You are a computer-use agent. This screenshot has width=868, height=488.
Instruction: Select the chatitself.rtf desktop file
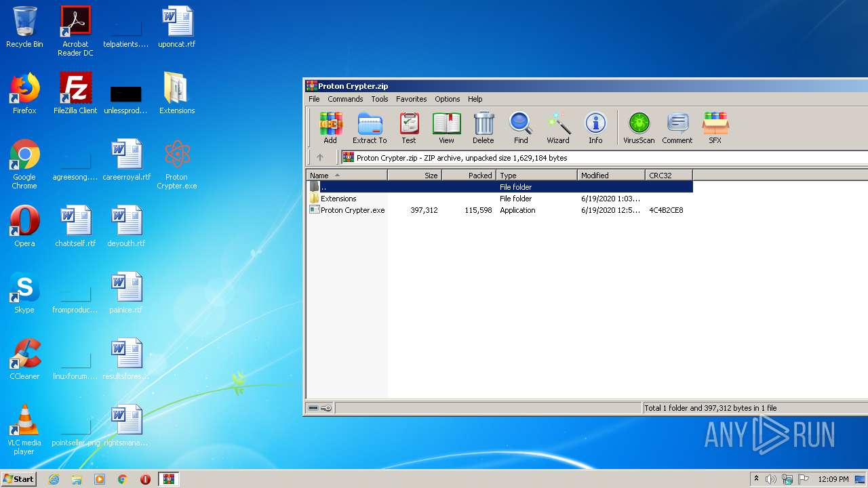tap(75, 226)
